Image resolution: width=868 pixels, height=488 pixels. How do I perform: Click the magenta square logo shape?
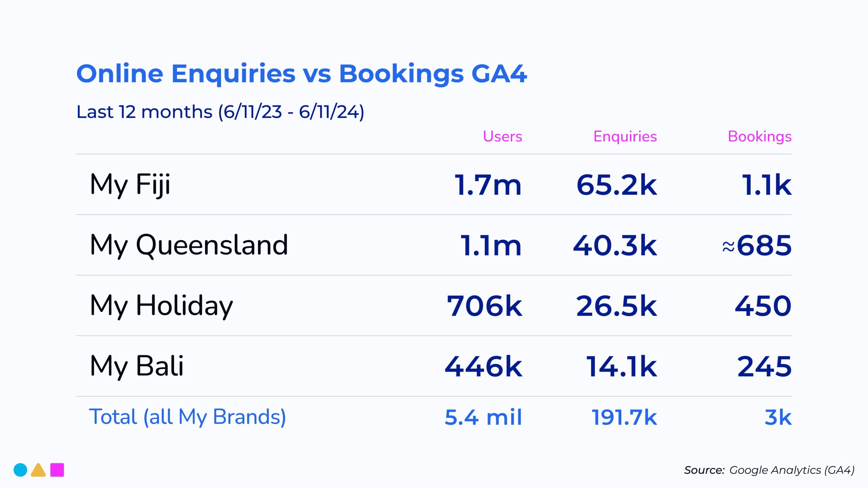tap(57, 470)
